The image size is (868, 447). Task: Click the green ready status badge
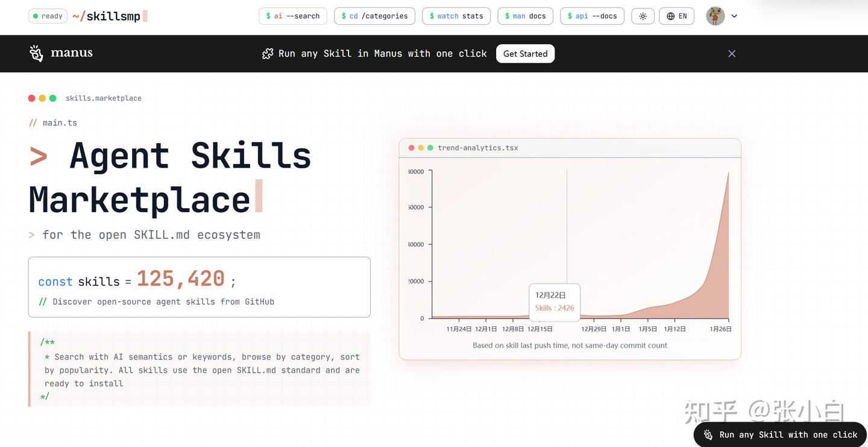click(x=48, y=16)
